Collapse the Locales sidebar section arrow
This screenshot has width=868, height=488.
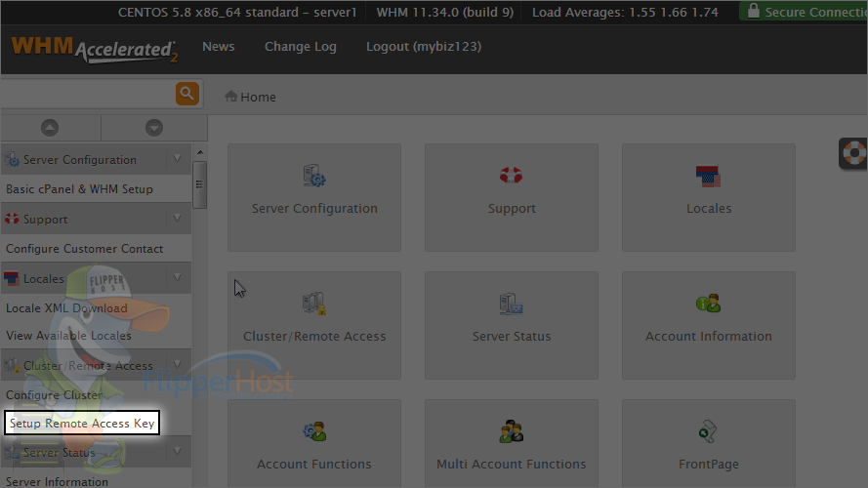click(177, 277)
